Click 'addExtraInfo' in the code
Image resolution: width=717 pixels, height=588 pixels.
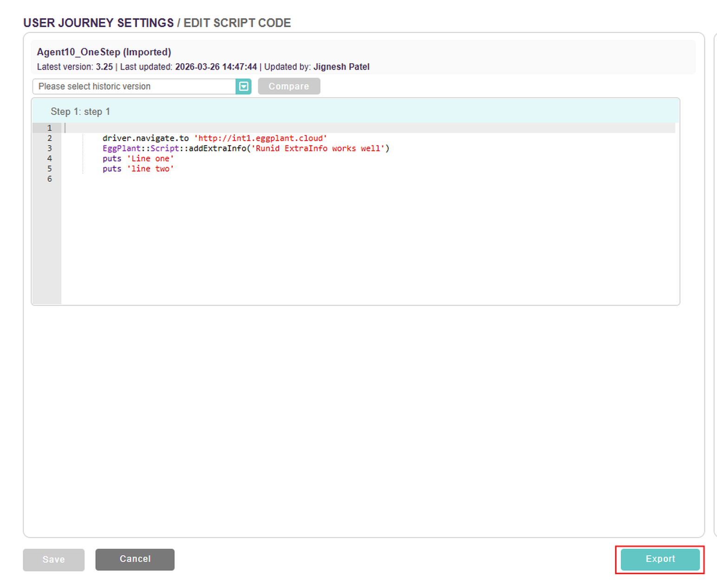217,148
